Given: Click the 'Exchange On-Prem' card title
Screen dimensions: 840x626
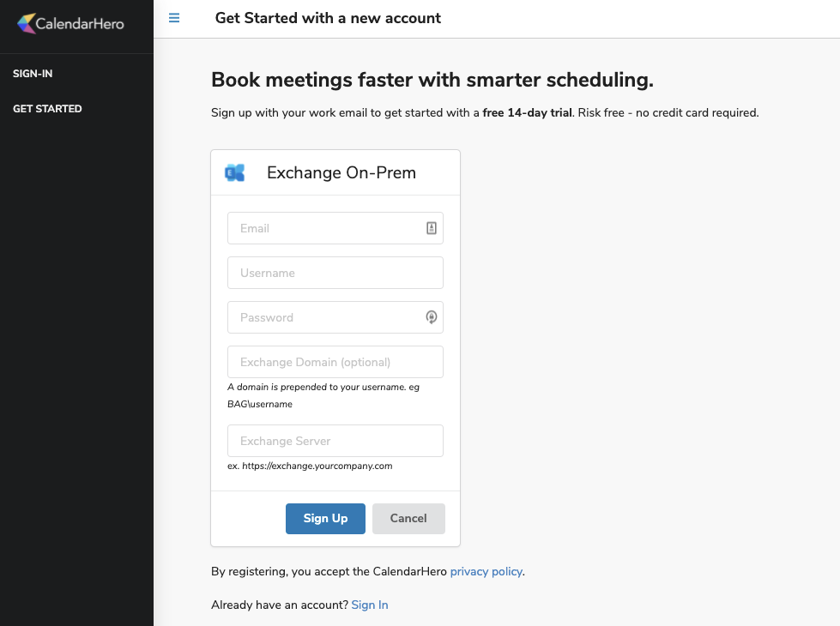Looking at the screenshot, I should 341,172.
